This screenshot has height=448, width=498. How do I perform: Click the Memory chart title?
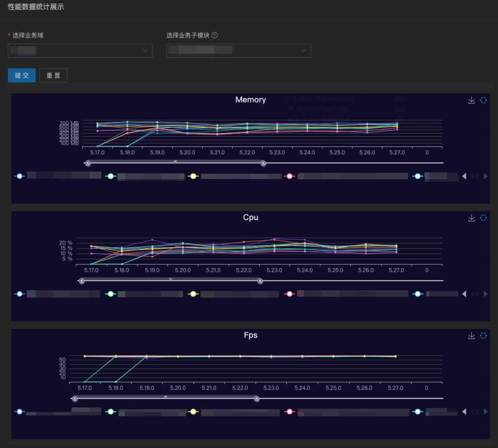tap(250, 100)
